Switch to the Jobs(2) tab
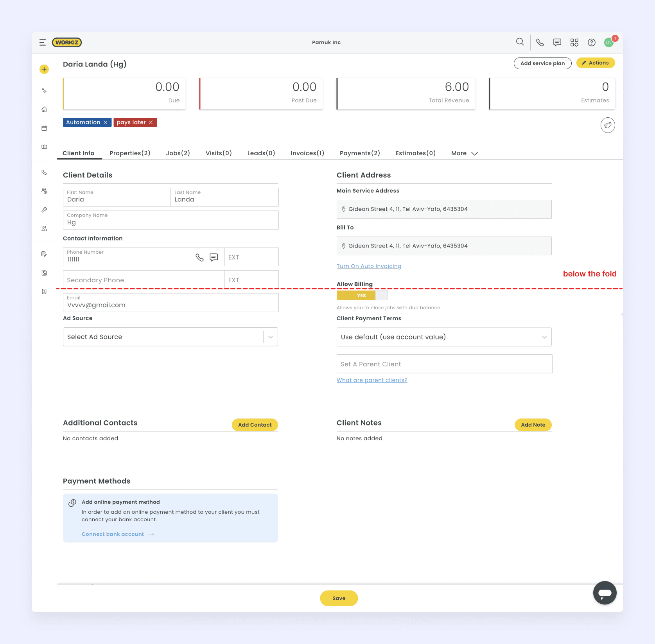Screen dimensions: 655x644 pyautogui.click(x=178, y=153)
